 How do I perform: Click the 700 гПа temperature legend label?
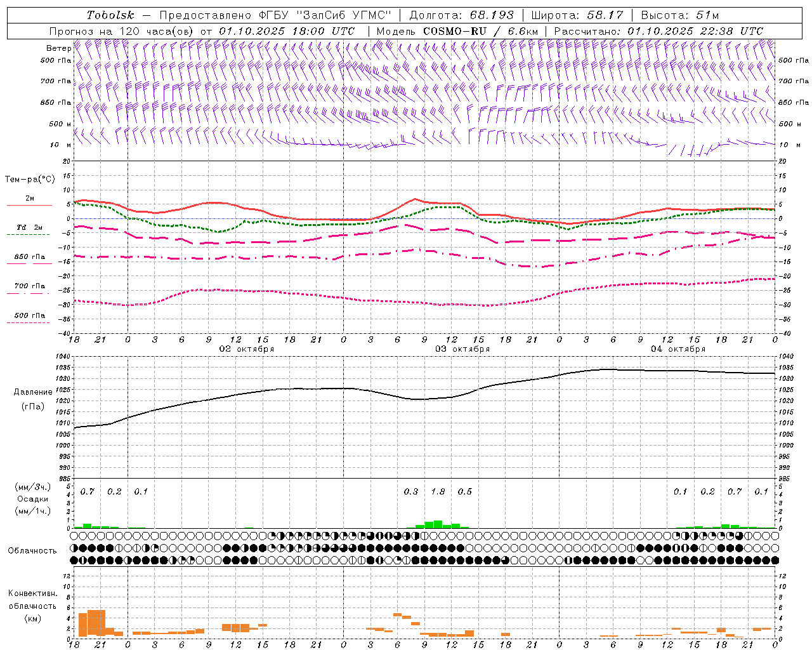(30, 286)
